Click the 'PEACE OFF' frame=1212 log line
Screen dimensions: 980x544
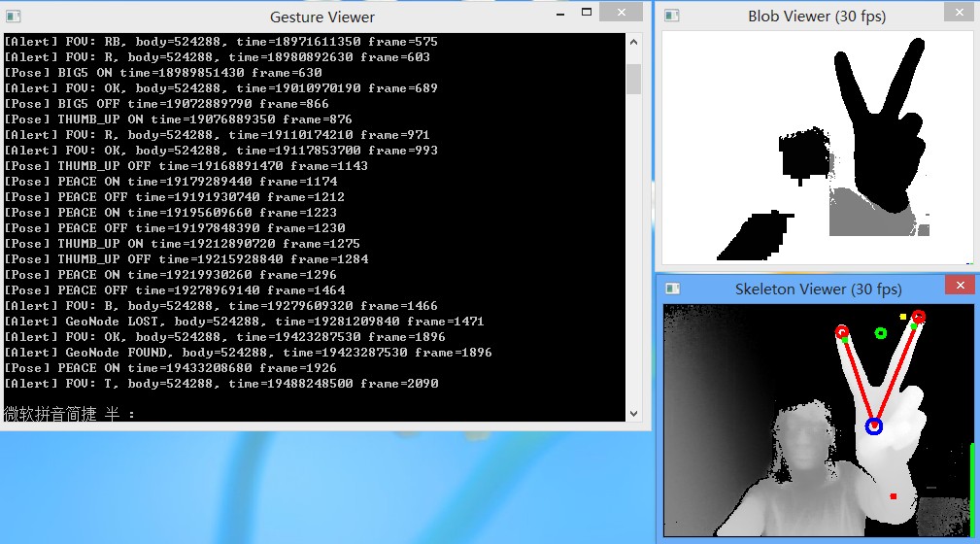pyautogui.click(x=175, y=197)
